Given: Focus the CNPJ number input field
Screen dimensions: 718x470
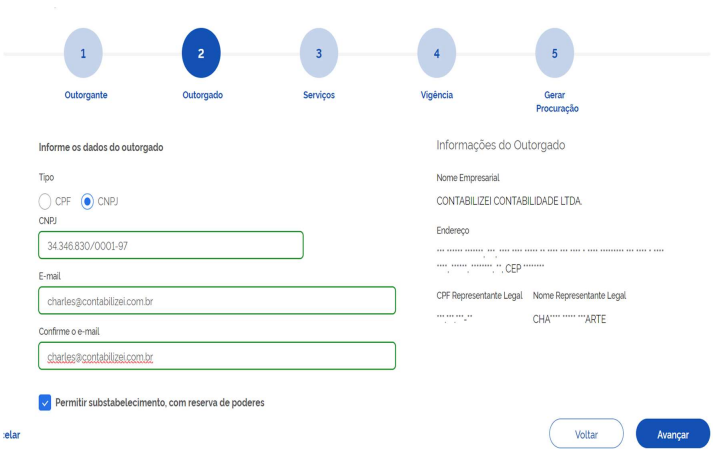Looking at the screenshot, I should (x=171, y=245).
